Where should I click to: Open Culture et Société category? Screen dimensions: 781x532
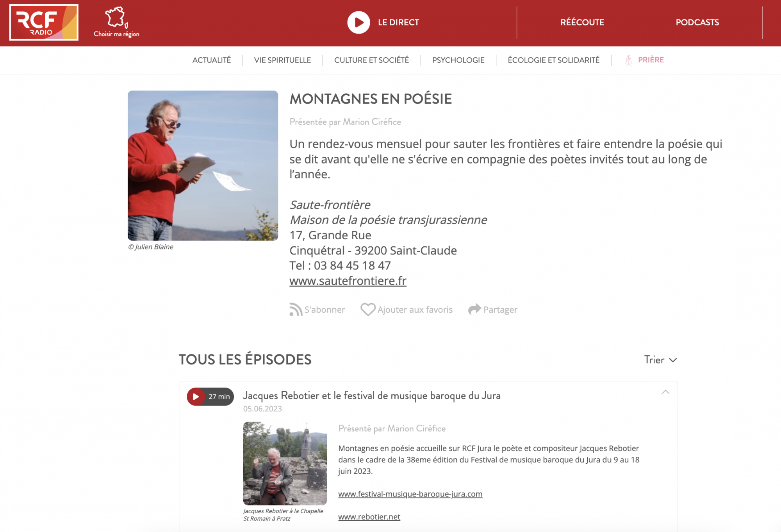tap(371, 60)
